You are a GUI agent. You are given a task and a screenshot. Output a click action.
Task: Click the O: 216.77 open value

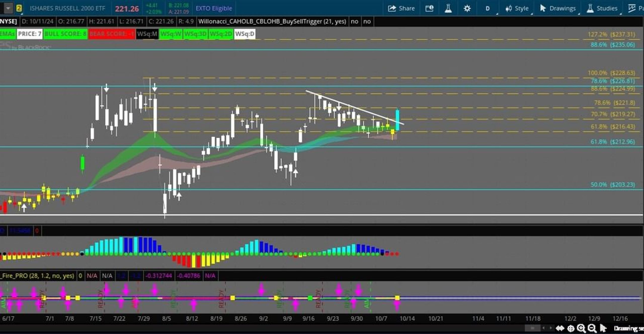point(71,21)
